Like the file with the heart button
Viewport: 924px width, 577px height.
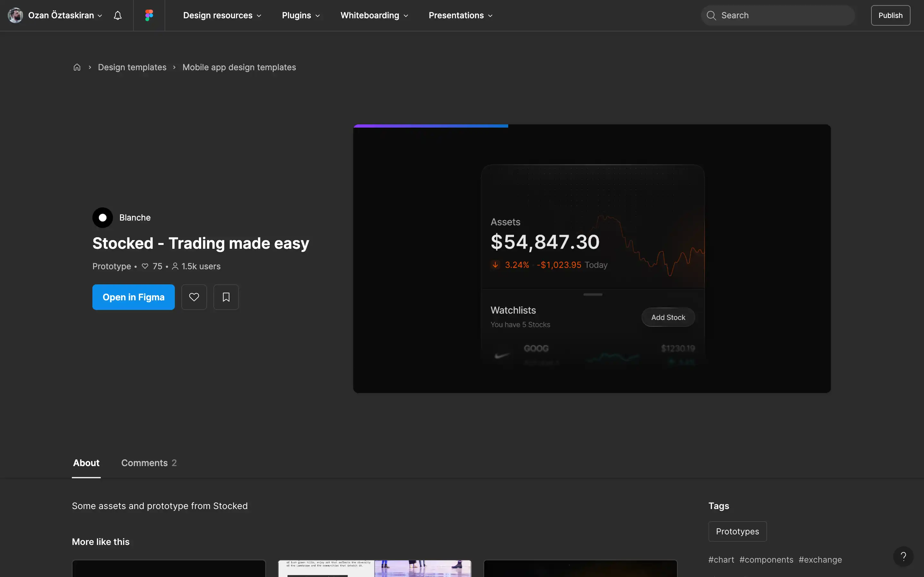[194, 297]
